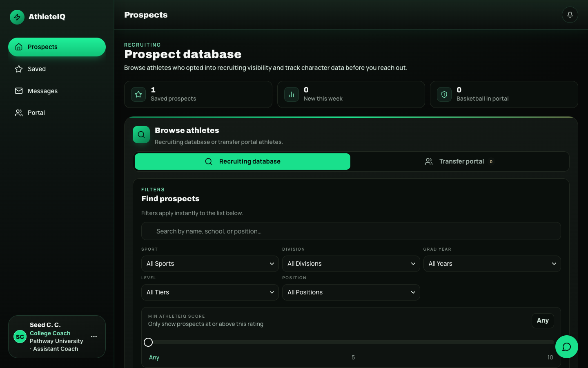588x368 pixels.
Task: Open the three-dot menu on user card
Action: 94,337
